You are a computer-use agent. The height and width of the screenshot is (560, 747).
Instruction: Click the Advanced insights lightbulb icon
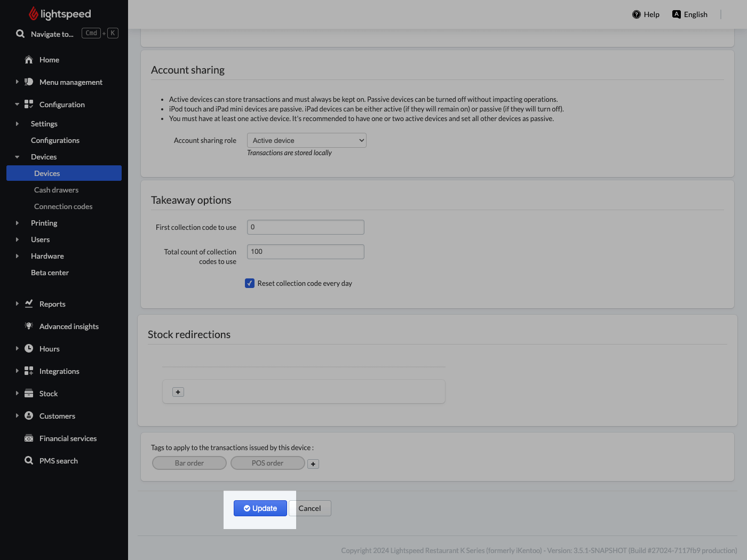click(28, 326)
